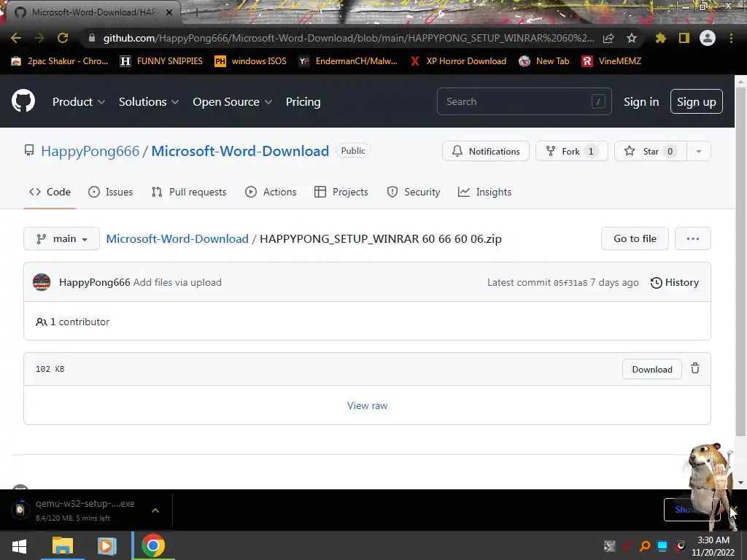Screen dimensions: 747x560
Task: Click the red checkmark tray icon
Action: (x=627, y=545)
